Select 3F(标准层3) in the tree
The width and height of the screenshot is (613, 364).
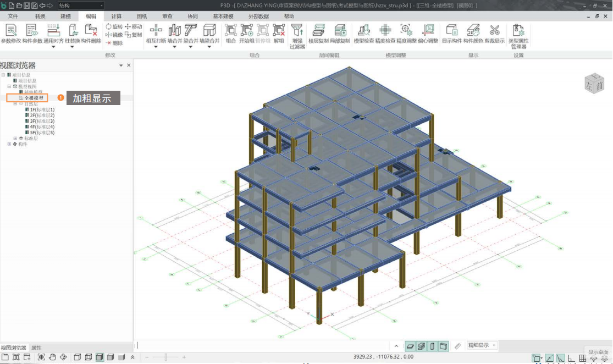42,121
